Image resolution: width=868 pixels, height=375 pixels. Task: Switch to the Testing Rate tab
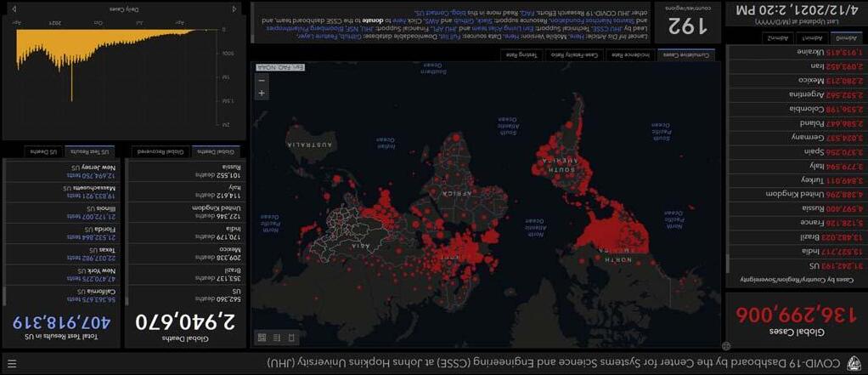pyautogui.click(x=521, y=54)
